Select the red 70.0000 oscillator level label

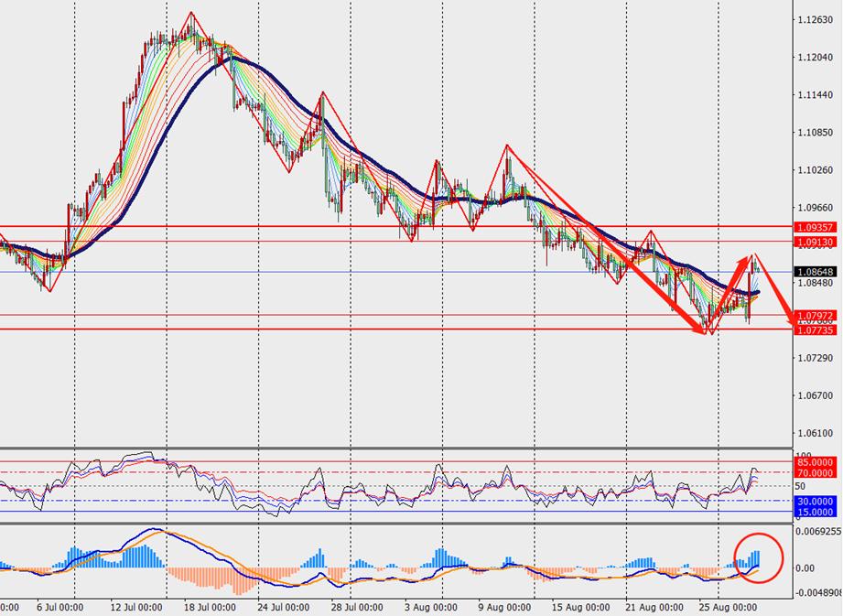click(x=815, y=472)
